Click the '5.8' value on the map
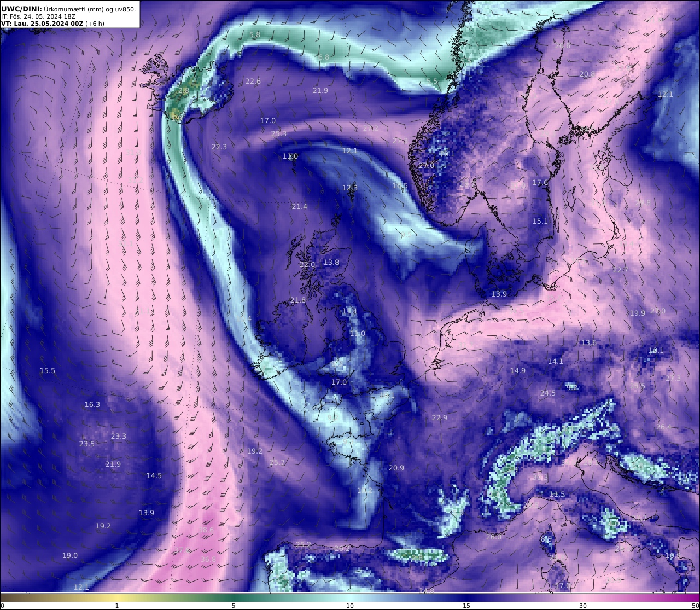The width and height of the screenshot is (700, 610). tap(255, 34)
